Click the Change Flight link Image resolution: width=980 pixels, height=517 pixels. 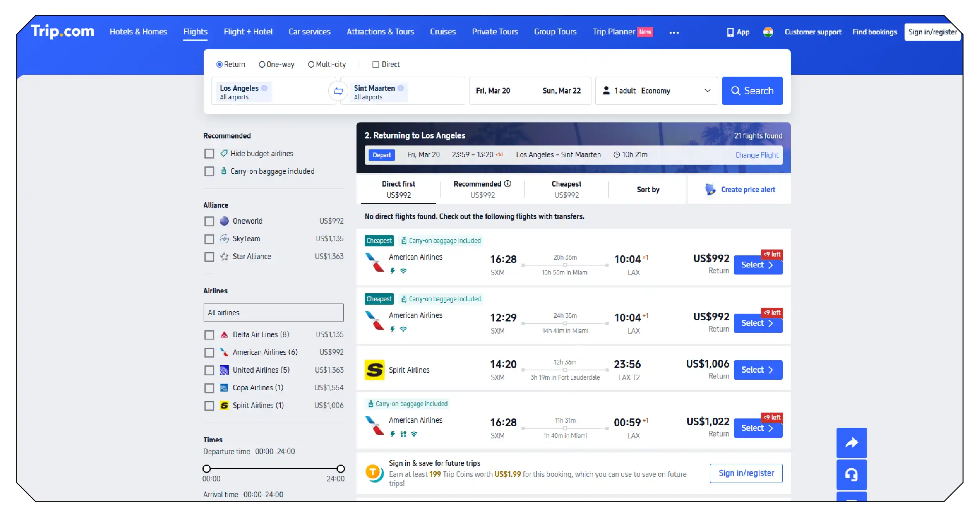tap(756, 155)
